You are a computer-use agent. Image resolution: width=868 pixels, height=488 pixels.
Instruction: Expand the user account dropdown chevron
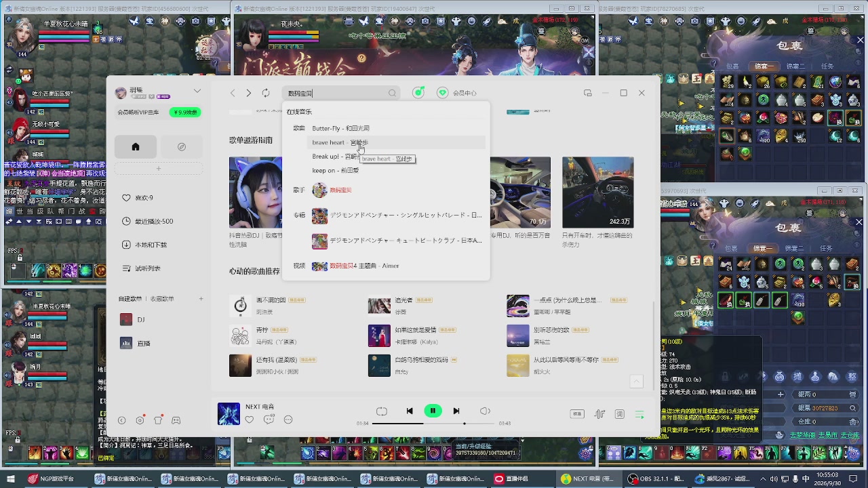point(197,91)
